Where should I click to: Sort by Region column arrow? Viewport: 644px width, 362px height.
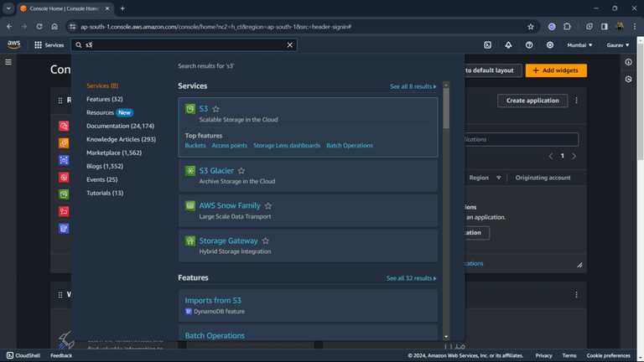[499, 178]
